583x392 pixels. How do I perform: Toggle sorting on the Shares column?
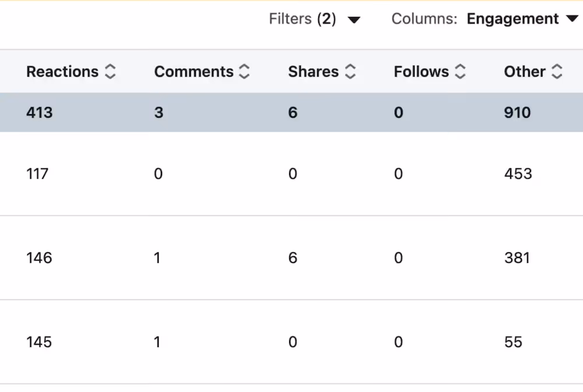[350, 71]
